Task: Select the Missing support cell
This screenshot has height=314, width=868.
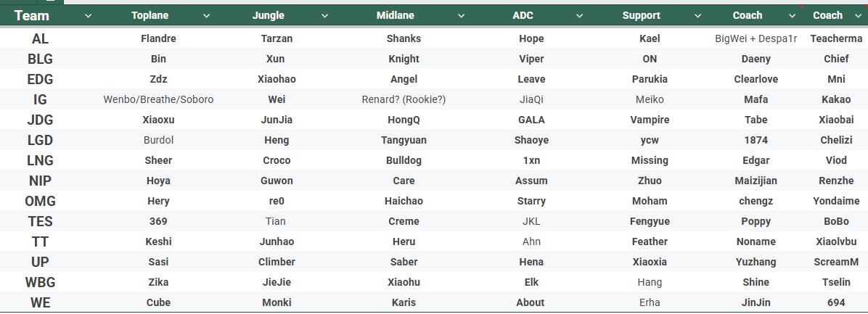Action: click(650, 160)
